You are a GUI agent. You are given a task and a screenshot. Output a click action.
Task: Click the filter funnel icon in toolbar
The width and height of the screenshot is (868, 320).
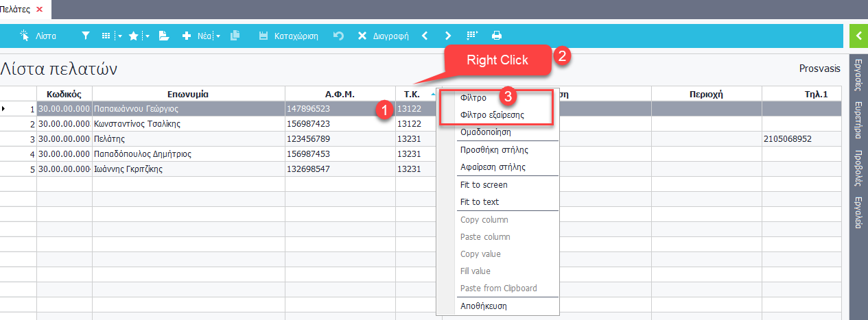point(85,36)
